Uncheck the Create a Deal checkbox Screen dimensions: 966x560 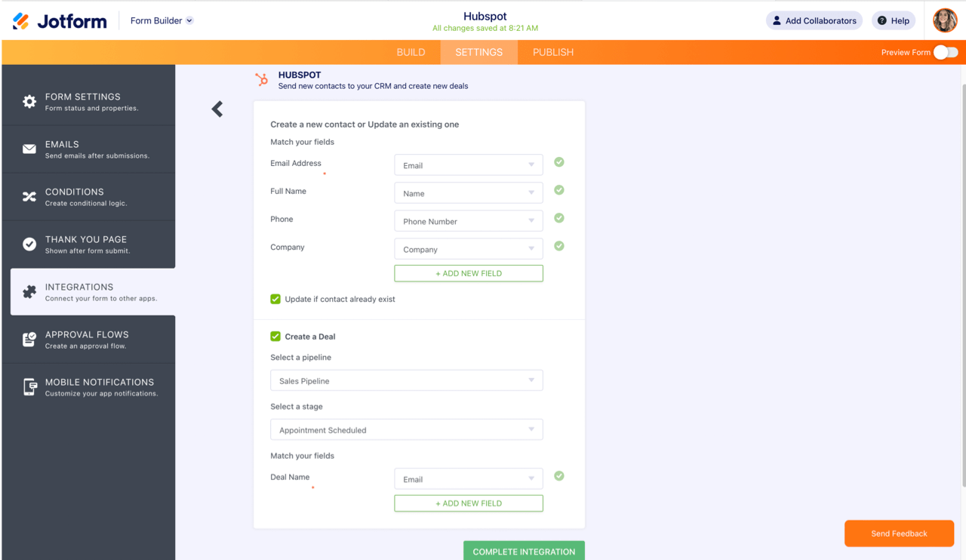coord(275,337)
